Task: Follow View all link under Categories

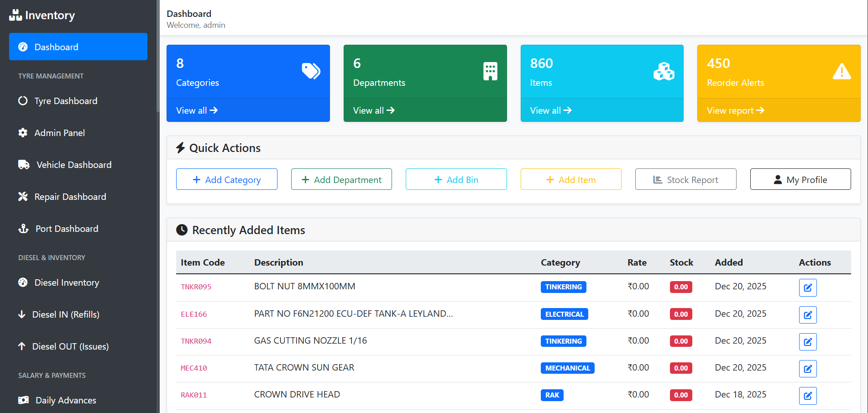Action: [197, 110]
